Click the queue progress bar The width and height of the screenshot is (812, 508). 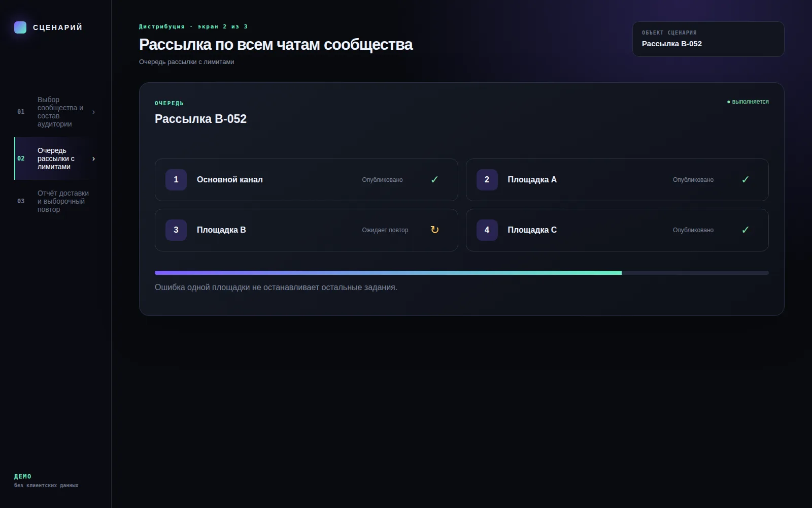pyautogui.click(x=462, y=273)
